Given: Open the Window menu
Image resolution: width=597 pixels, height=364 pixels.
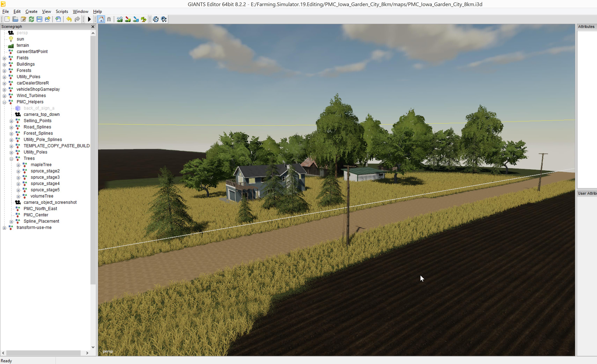Looking at the screenshot, I should [80, 11].
